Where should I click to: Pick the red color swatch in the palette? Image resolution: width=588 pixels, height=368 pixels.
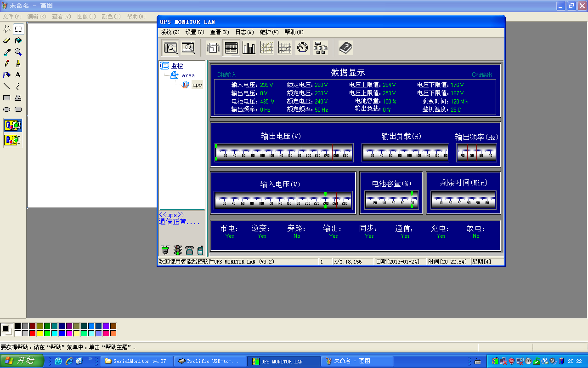pyautogui.click(x=33, y=333)
